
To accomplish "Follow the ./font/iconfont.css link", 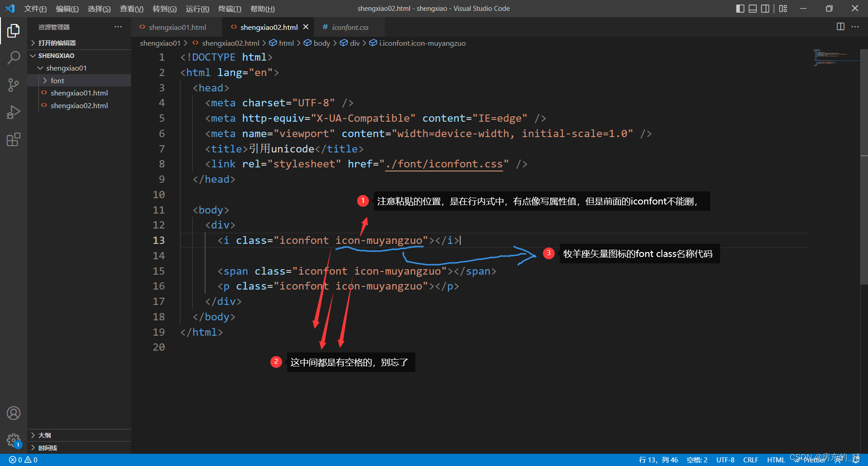I will click(x=444, y=164).
